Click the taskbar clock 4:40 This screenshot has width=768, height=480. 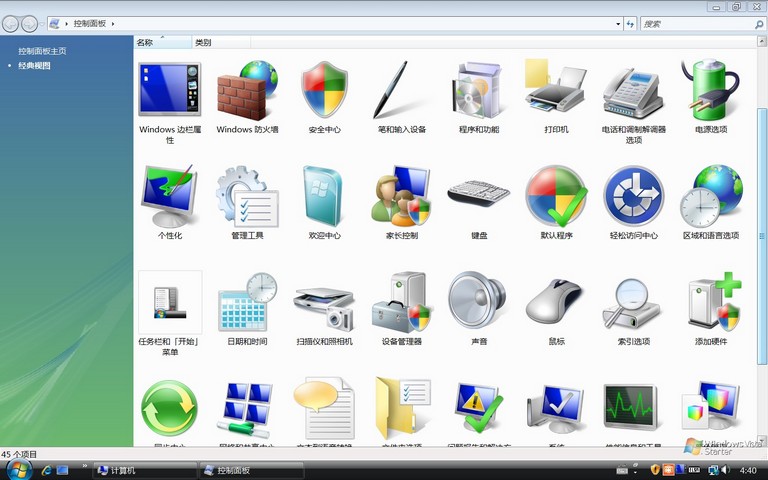click(748, 470)
